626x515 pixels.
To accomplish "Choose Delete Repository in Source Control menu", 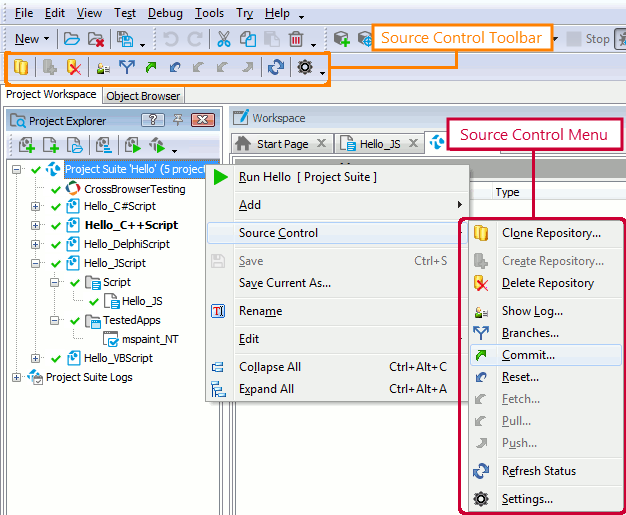I will [546, 283].
